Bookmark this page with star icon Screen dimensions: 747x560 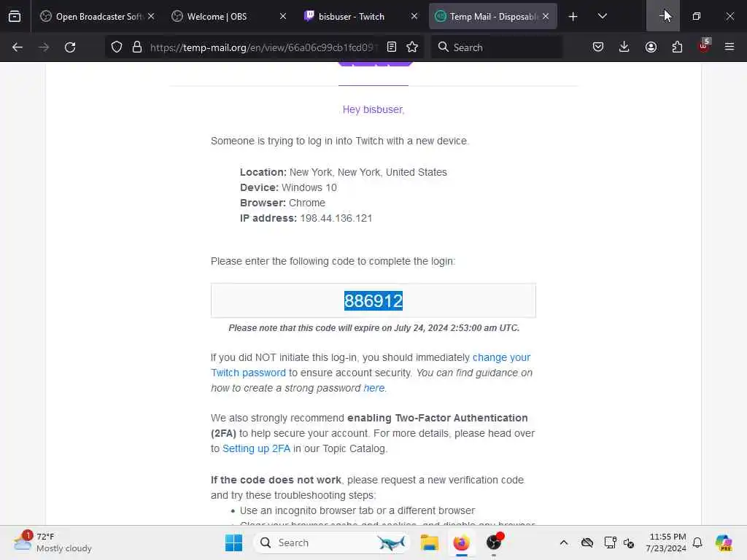point(412,47)
